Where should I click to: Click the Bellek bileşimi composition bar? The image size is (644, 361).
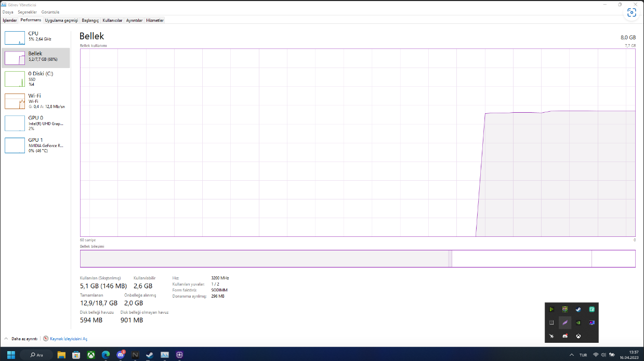[x=358, y=259]
